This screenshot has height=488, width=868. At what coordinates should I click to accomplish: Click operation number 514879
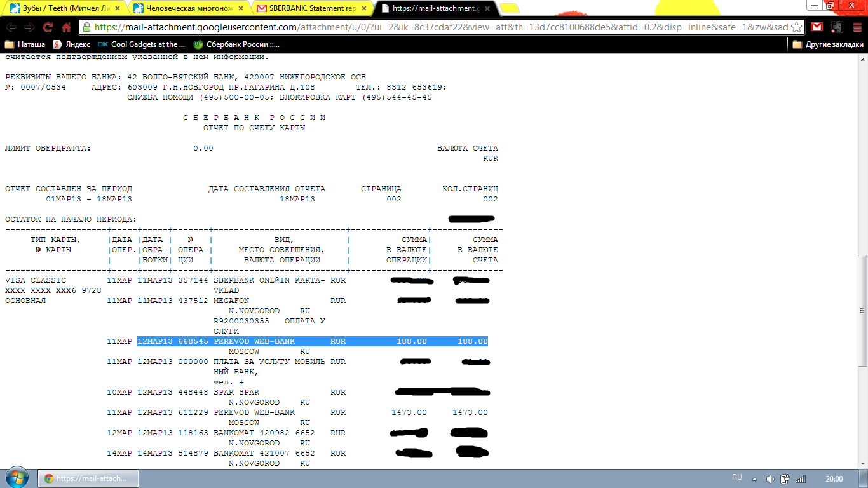[193, 453]
